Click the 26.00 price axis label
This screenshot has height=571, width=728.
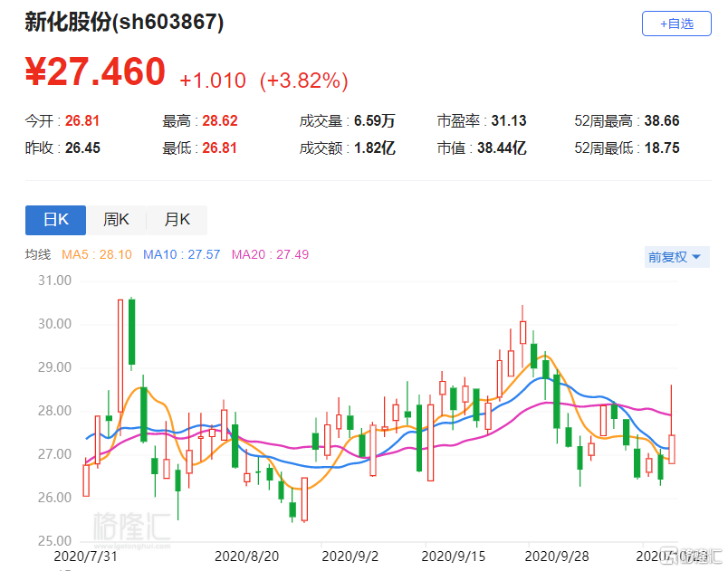tap(55, 498)
